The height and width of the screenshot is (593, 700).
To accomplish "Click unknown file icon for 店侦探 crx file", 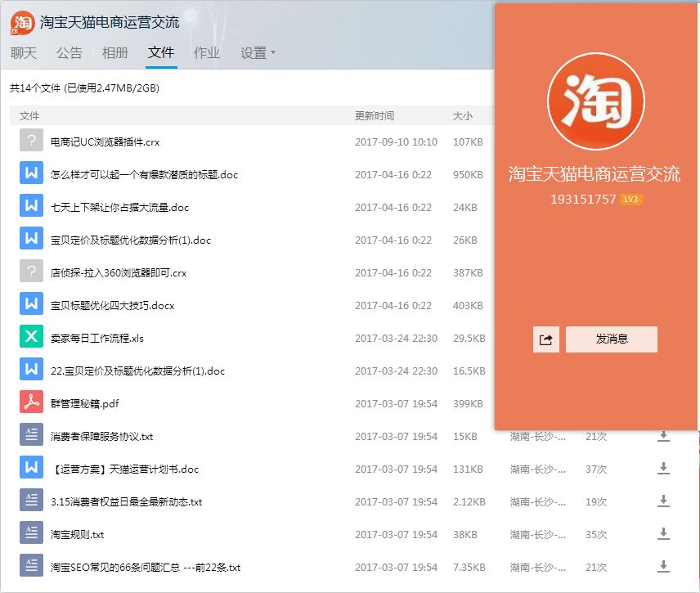I will pyautogui.click(x=31, y=271).
